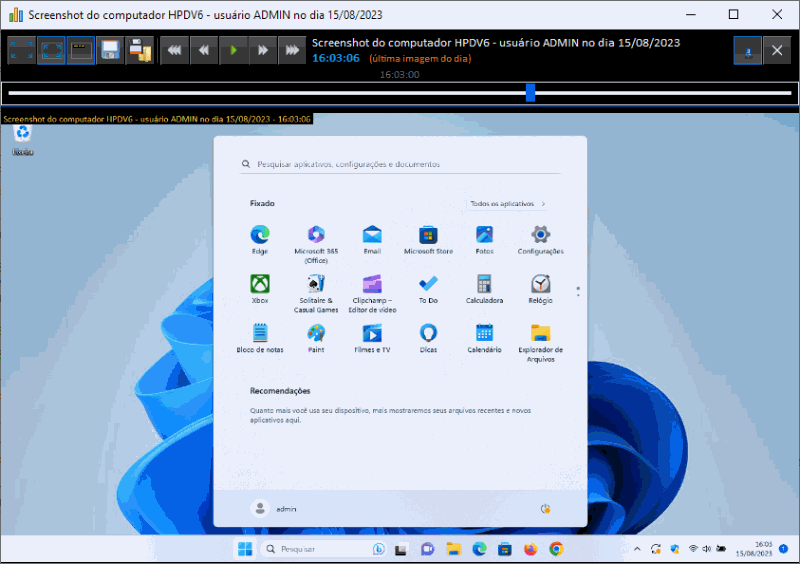
Task: Toggle the caption bar display button
Action: (81, 50)
